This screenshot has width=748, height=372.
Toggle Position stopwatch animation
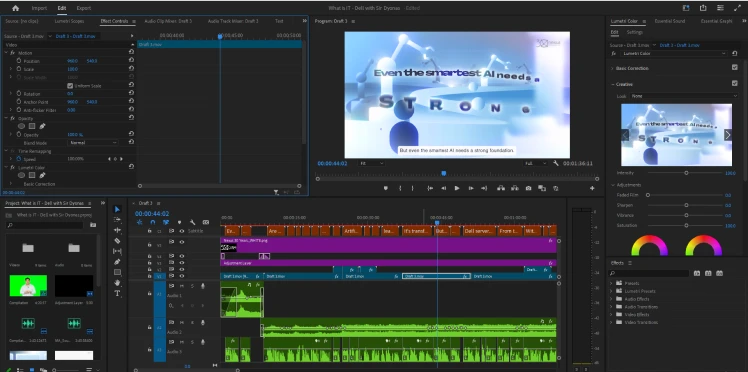pyautogui.click(x=19, y=61)
